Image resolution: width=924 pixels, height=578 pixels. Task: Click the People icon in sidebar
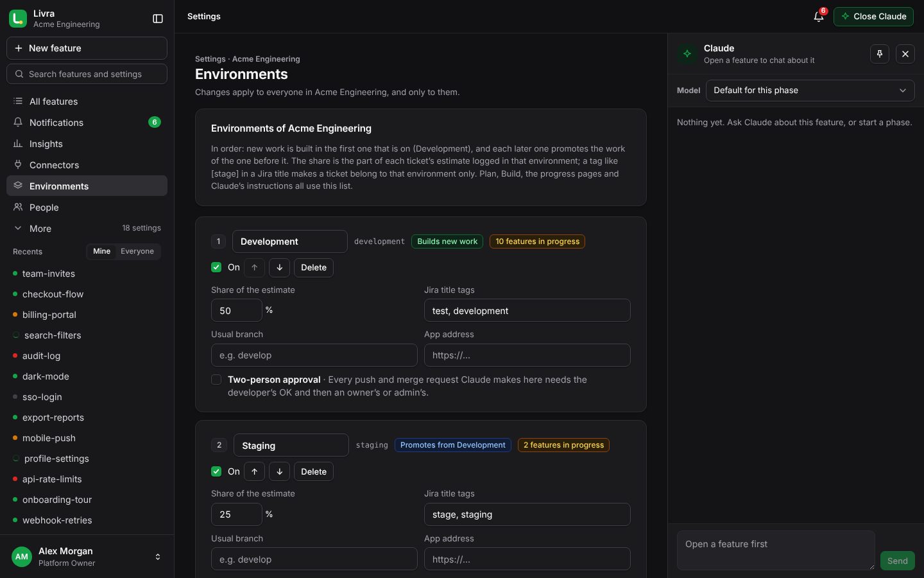(x=18, y=207)
